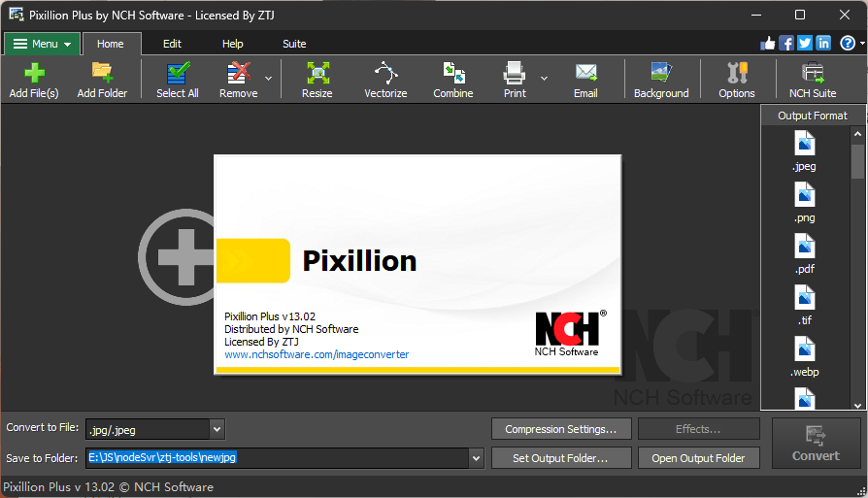The width and height of the screenshot is (868, 498).
Task: Click the Facebook share icon
Action: pyautogui.click(x=786, y=43)
